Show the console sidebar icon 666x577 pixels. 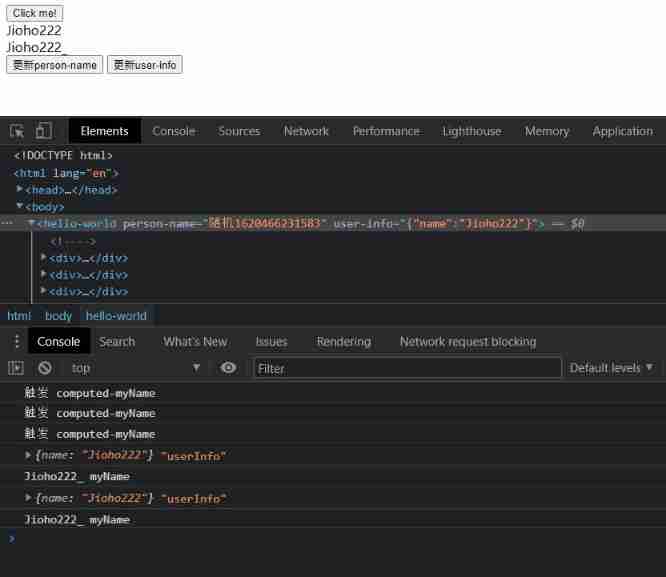pos(16,368)
